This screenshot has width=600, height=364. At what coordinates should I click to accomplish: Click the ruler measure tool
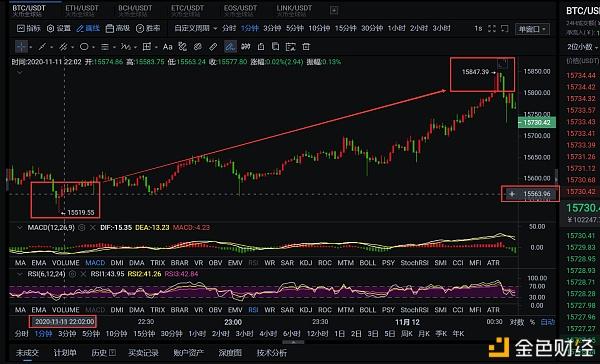[x=213, y=47]
